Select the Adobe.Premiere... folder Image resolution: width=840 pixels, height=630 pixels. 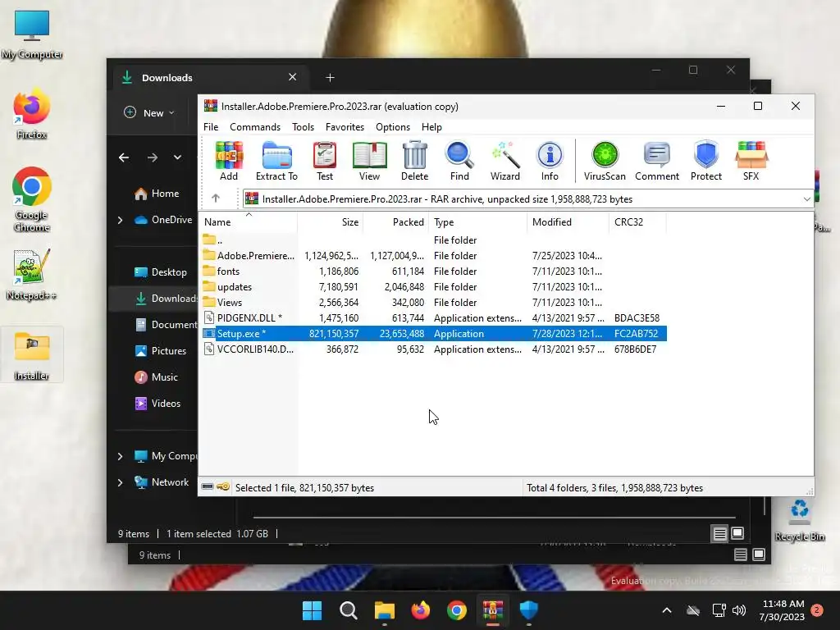pyautogui.click(x=434, y=256)
